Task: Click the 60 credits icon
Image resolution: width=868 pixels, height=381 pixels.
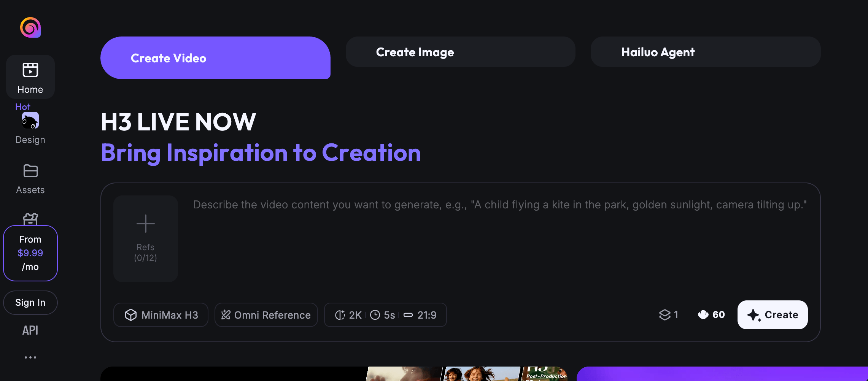Action: pyautogui.click(x=703, y=315)
